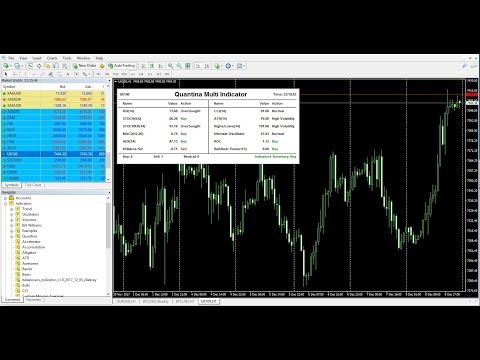Open the indicators list green plus dropdown
Screen dimensions: 480x360
point(218,66)
